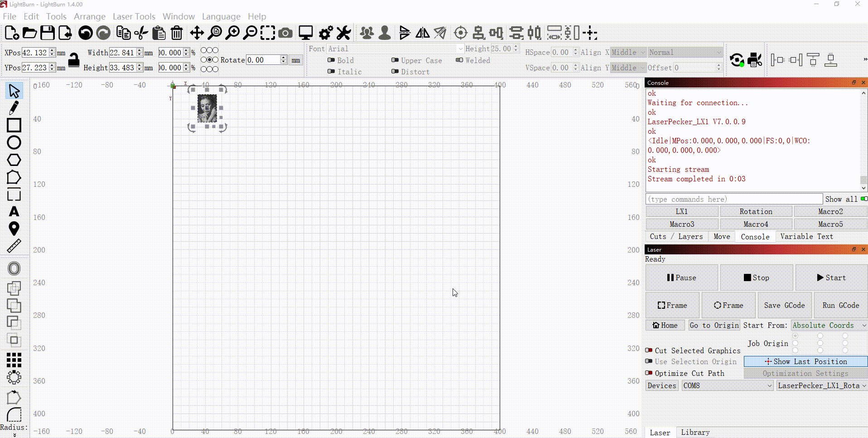The image size is (868, 438).
Task: Open the Align X Middle dropdown
Action: (628, 52)
